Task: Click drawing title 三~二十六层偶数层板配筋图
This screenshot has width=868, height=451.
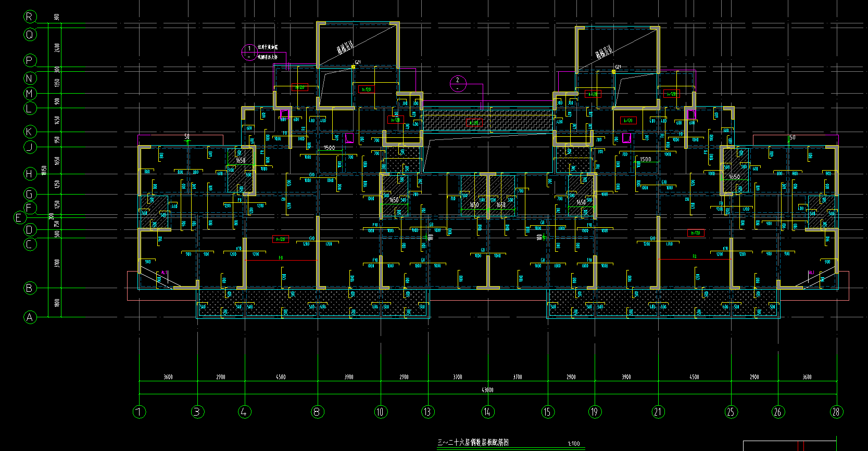Action: 473,443
